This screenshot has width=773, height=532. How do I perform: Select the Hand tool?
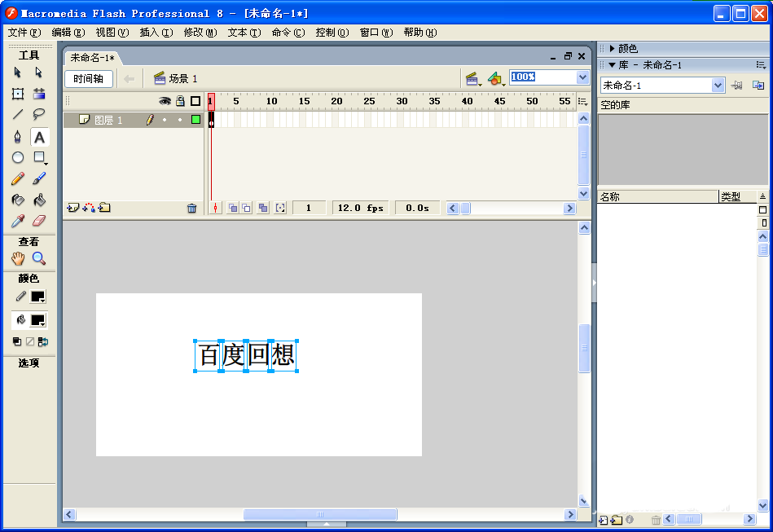pyautogui.click(x=18, y=258)
